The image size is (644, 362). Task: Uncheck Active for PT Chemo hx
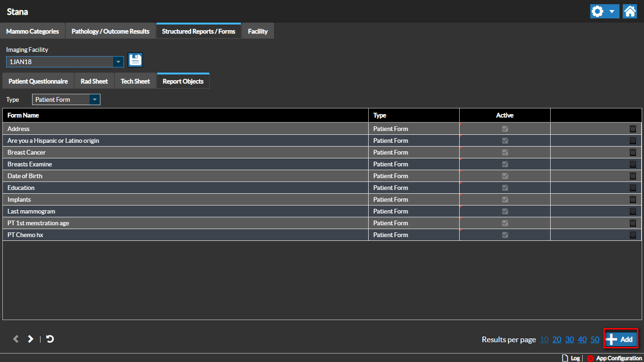click(x=505, y=235)
